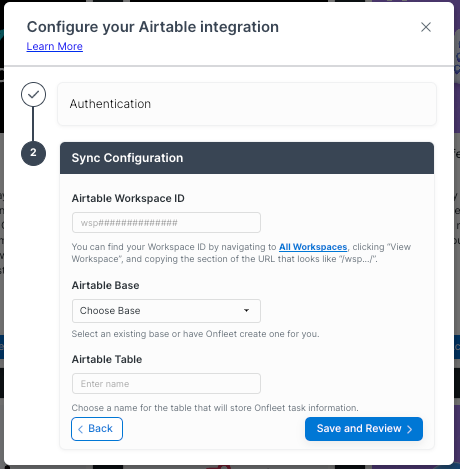Close the Airtable integration dialog
460x469 pixels.
(x=426, y=27)
